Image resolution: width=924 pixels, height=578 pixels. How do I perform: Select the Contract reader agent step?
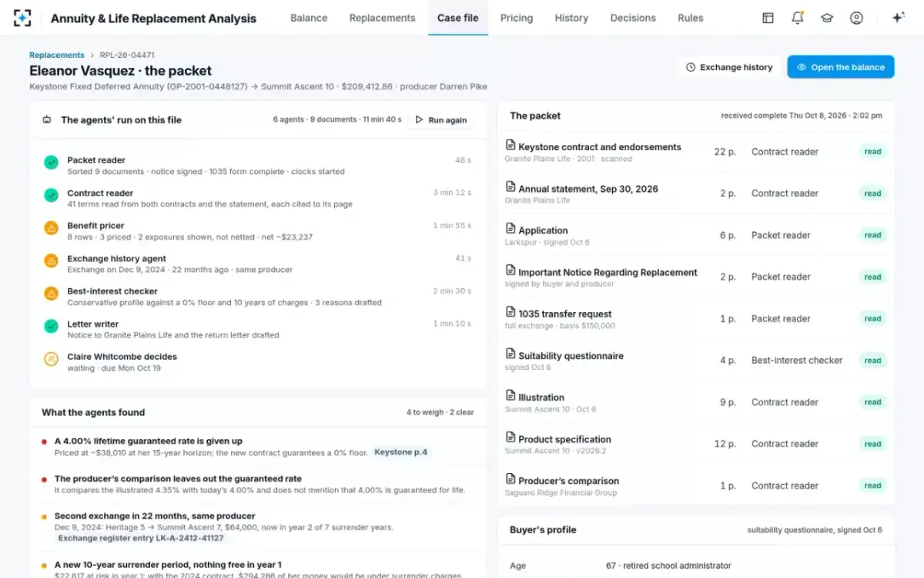pos(258,198)
